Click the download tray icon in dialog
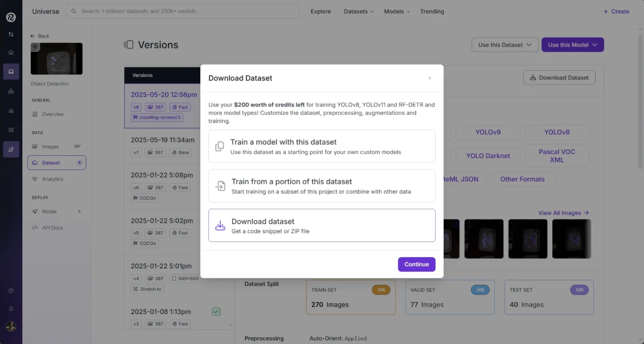 point(220,225)
